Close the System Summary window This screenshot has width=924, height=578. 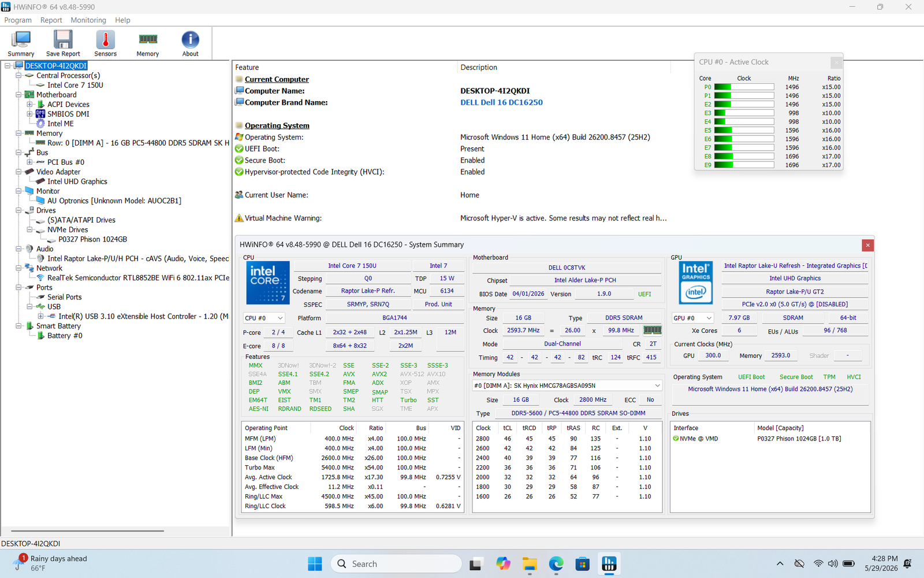(x=867, y=245)
